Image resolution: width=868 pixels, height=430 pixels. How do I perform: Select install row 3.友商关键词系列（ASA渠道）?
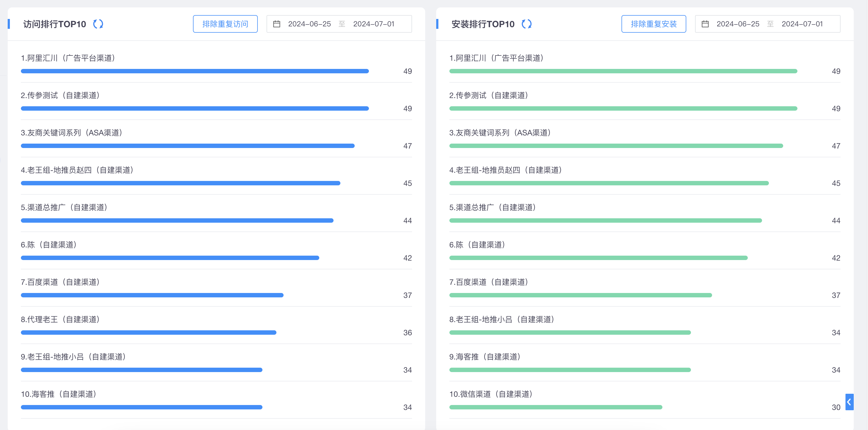[x=645, y=139]
